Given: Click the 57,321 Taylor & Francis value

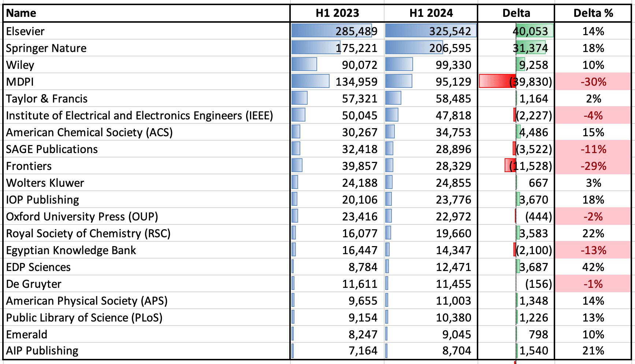Looking at the screenshot, I should tap(337, 99).
